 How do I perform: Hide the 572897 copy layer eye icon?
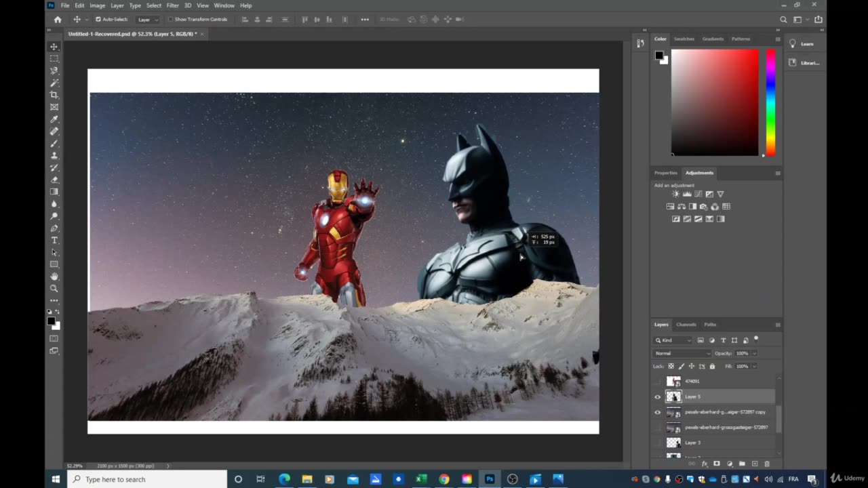click(x=657, y=412)
